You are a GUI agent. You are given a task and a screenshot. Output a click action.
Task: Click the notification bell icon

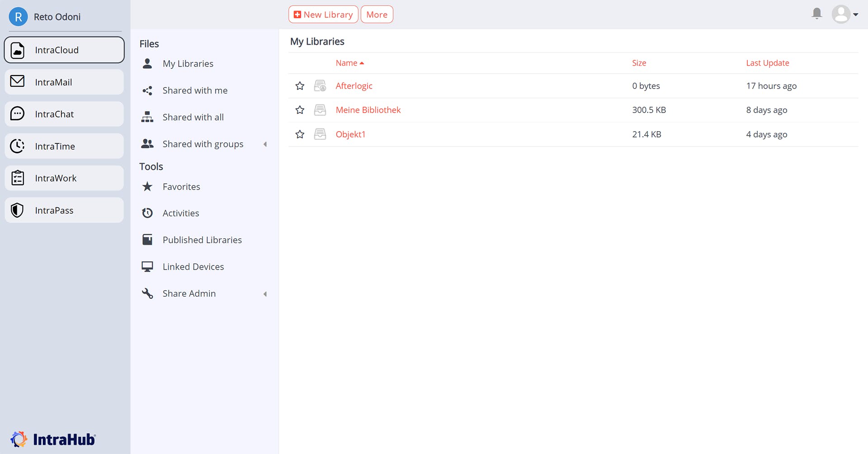[x=816, y=14]
